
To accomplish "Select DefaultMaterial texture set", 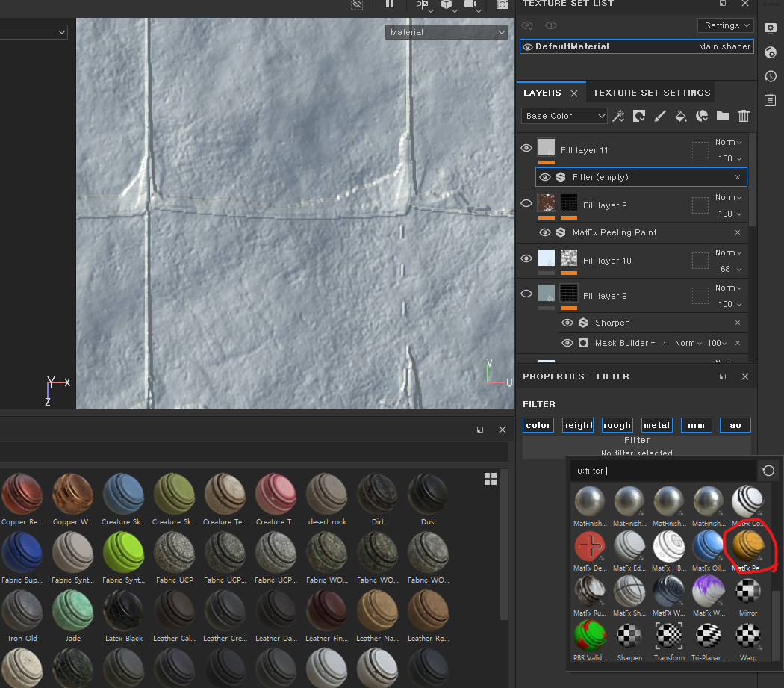I will tap(636, 46).
